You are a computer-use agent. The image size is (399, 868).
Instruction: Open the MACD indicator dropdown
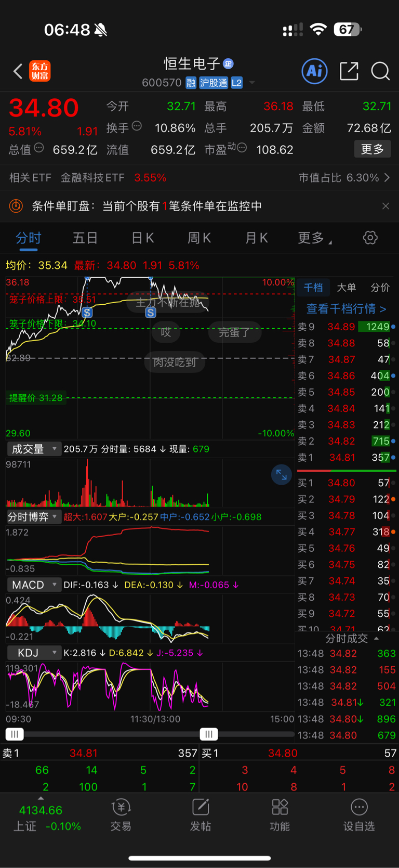[34, 585]
